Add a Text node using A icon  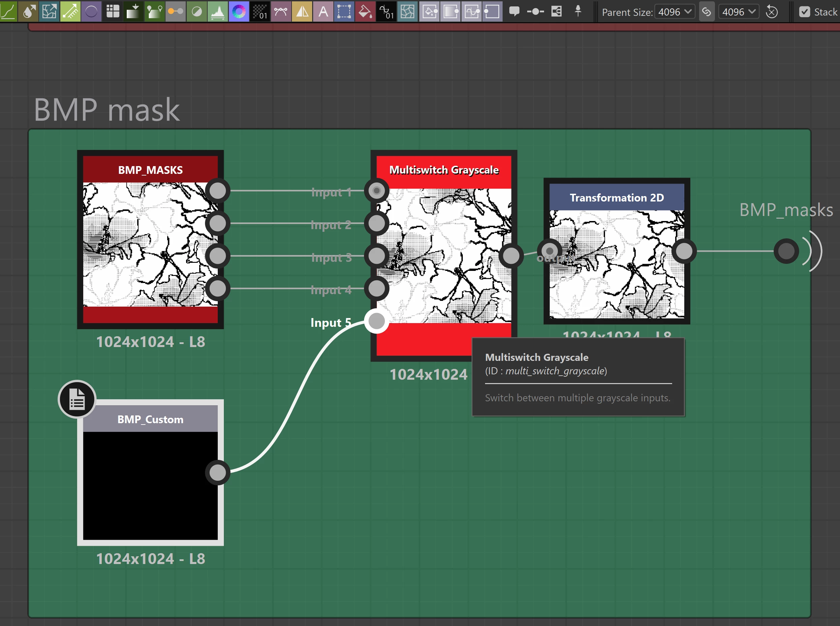click(323, 12)
